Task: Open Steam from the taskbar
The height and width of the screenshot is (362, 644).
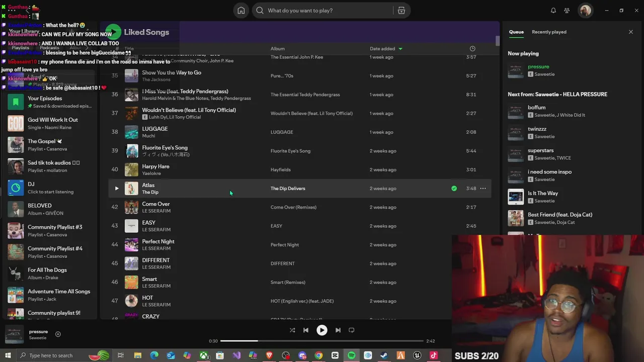Action: tap(384, 355)
